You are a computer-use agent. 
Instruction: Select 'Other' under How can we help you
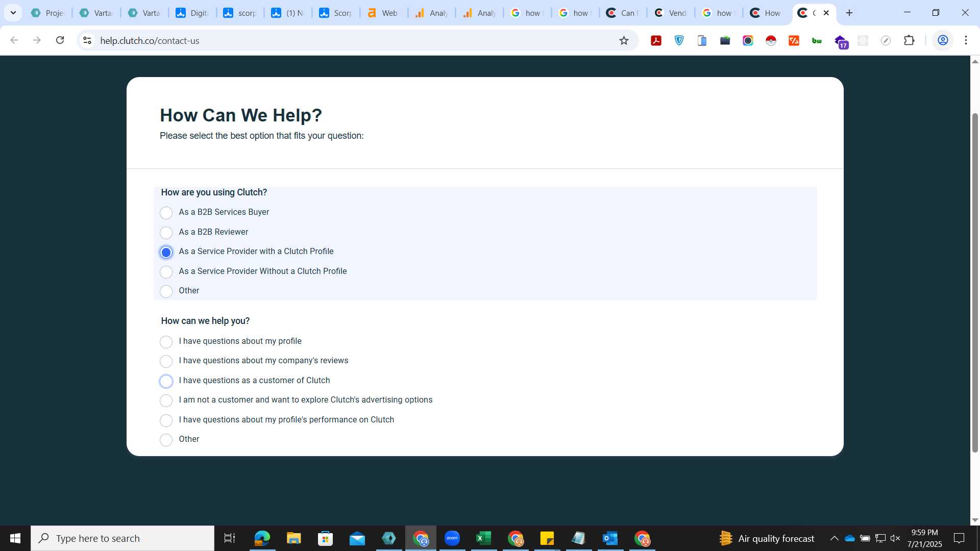pyautogui.click(x=166, y=440)
